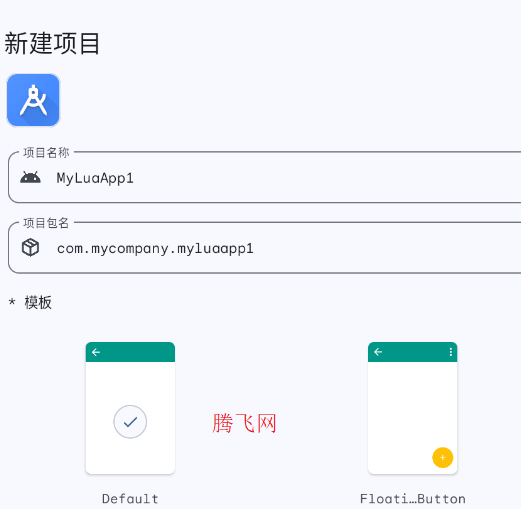521x509 pixels.
Task: Click back arrow in Default template preview
Action: (x=96, y=352)
